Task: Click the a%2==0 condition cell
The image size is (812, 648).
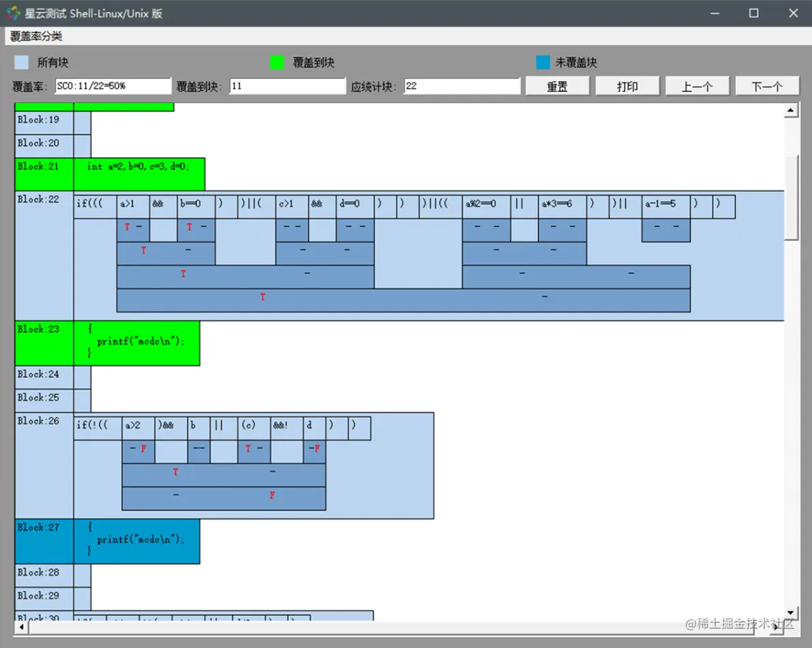Action: (x=486, y=207)
